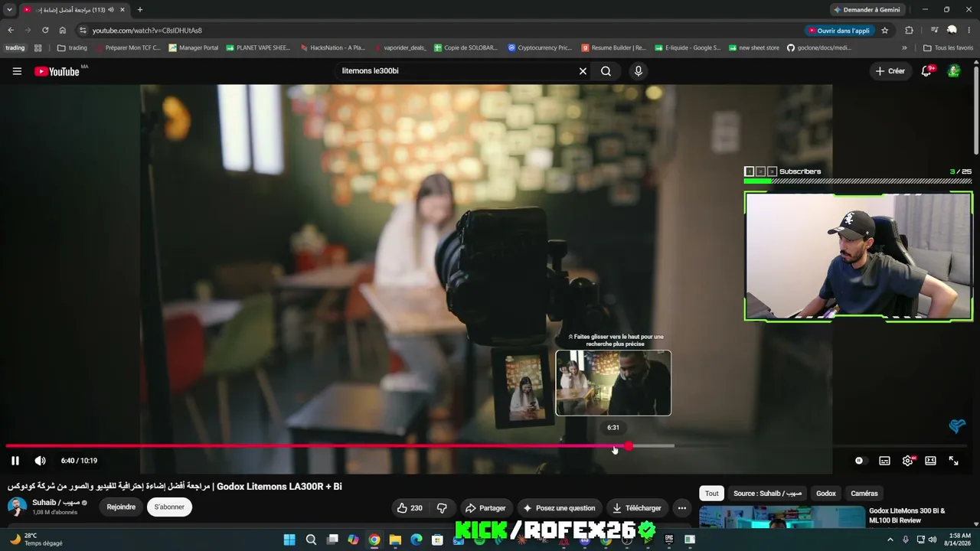Click the Partager button
980x551 pixels.
[485, 508]
